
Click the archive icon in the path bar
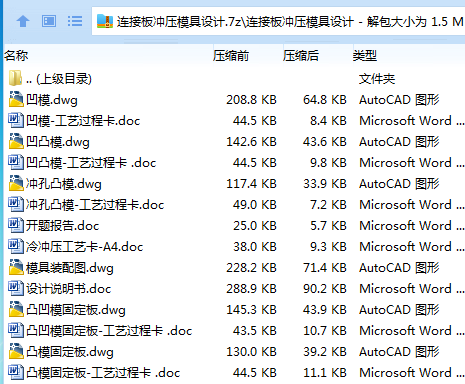105,21
